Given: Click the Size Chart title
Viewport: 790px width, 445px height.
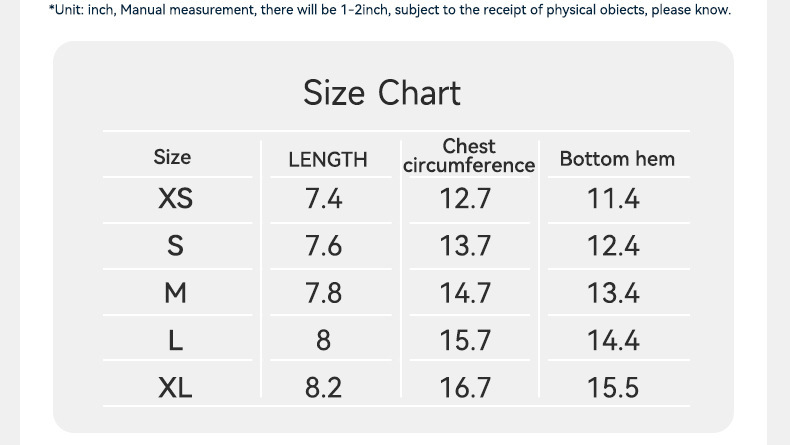Looking at the screenshot, I should pos(382,93).
